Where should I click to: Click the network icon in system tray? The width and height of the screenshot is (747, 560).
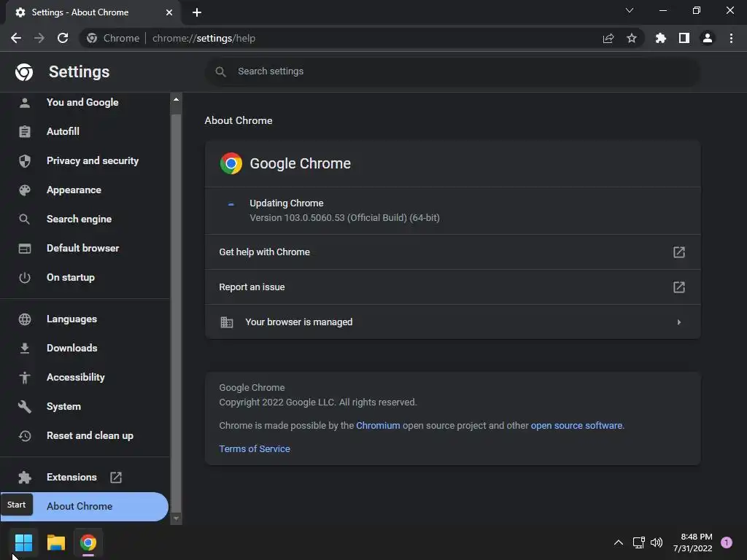(x=638, y=542)
